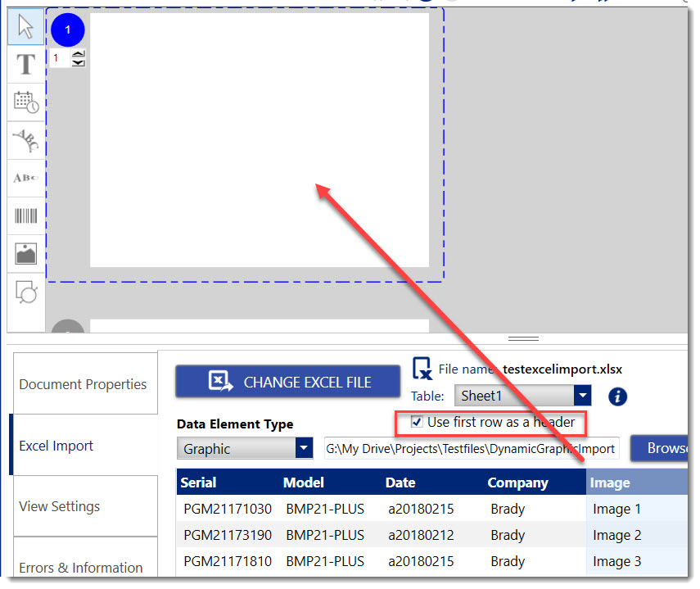Click the date and time tool
Screen dimensions: 700x589
pyautogui.click(x=25, y=102)
